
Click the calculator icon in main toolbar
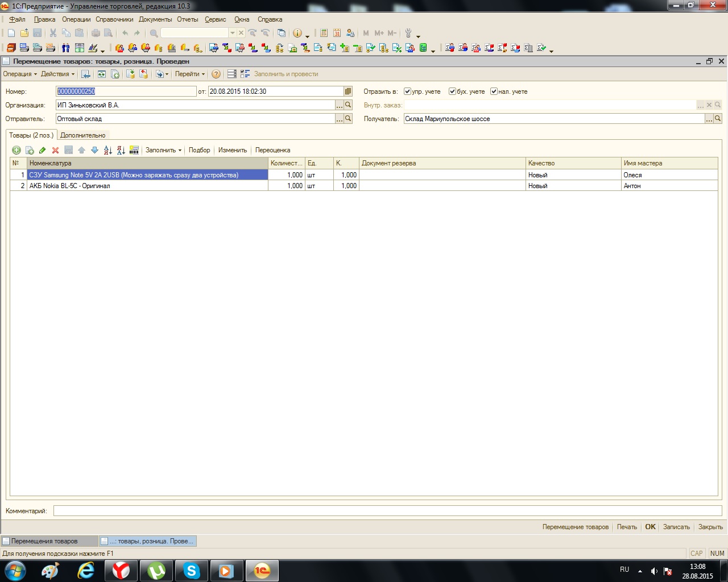324,33
